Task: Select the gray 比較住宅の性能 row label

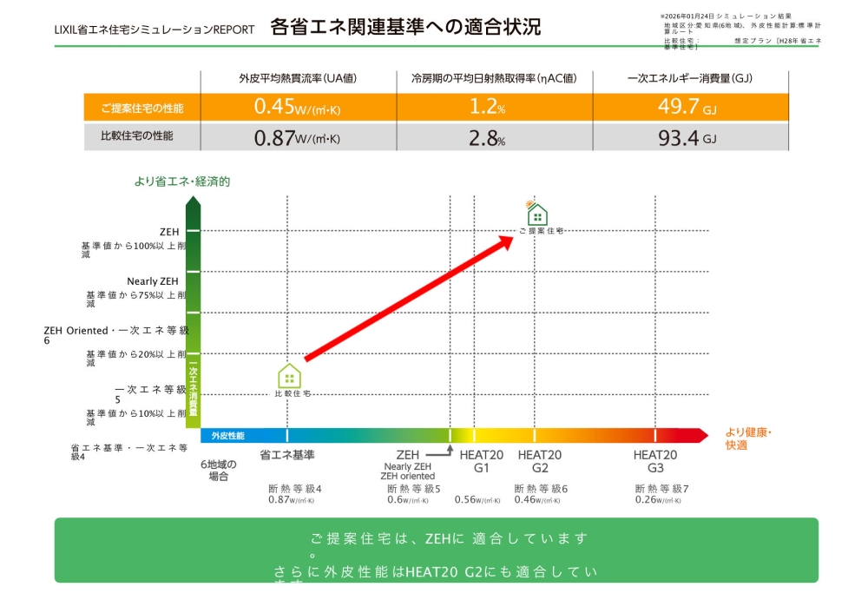Action: coord(142,136)
